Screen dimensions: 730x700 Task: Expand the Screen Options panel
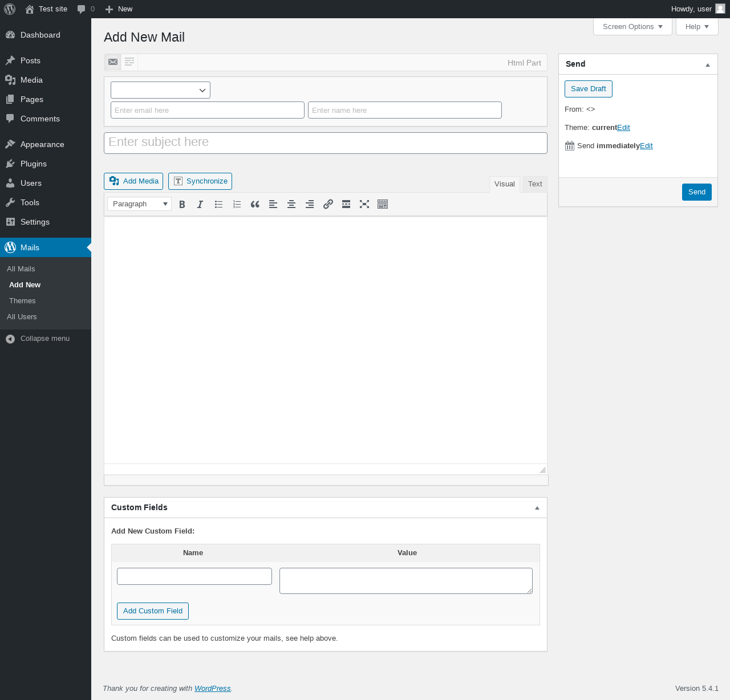tap(633, 27)
